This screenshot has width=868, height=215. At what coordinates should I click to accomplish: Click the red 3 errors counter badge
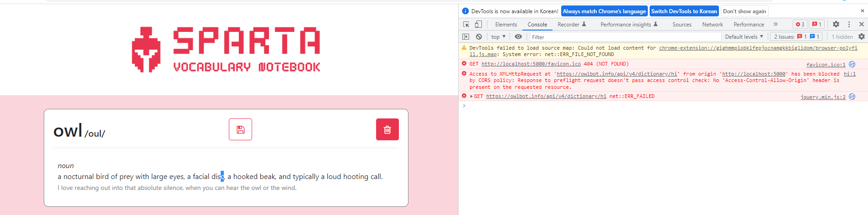tap(800, 24)
